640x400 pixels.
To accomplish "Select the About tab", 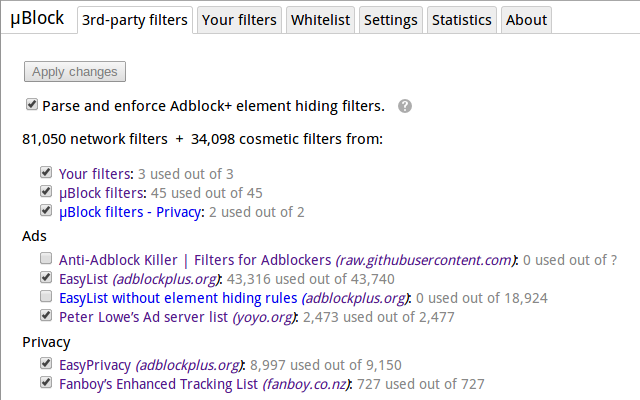I will [526, 19].
